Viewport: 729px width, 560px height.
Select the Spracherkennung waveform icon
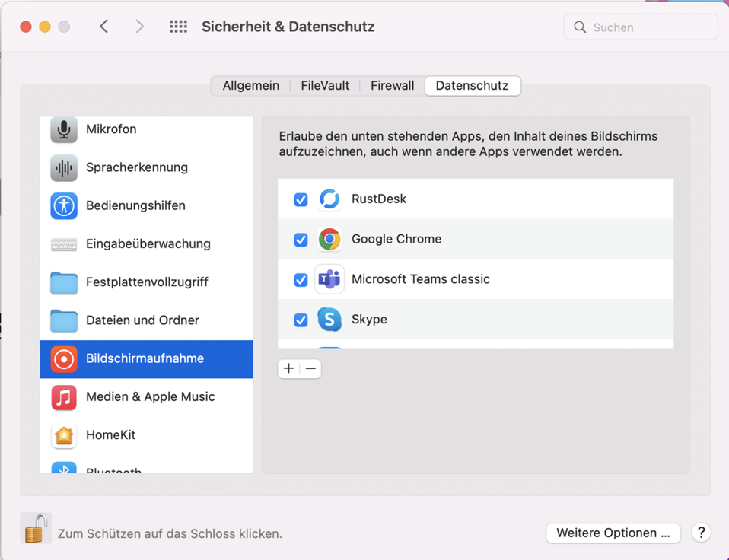tap(64, 167)
